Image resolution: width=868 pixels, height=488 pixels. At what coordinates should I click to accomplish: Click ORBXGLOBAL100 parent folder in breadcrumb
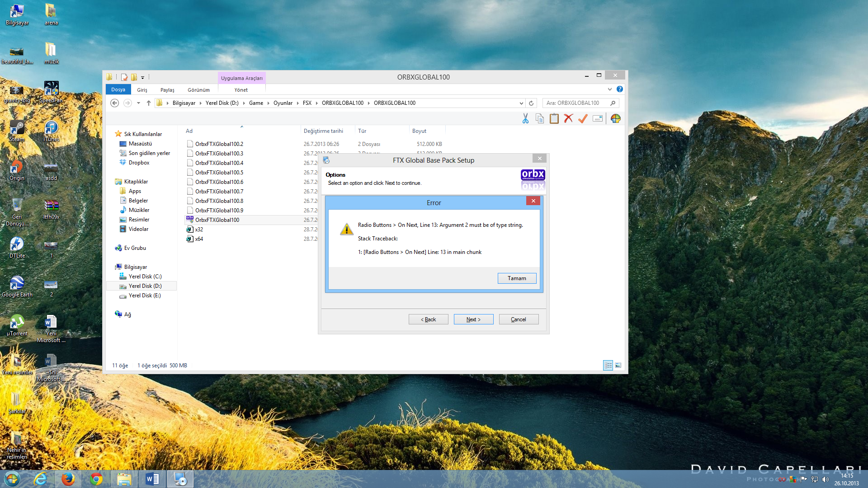coord(343,103)
